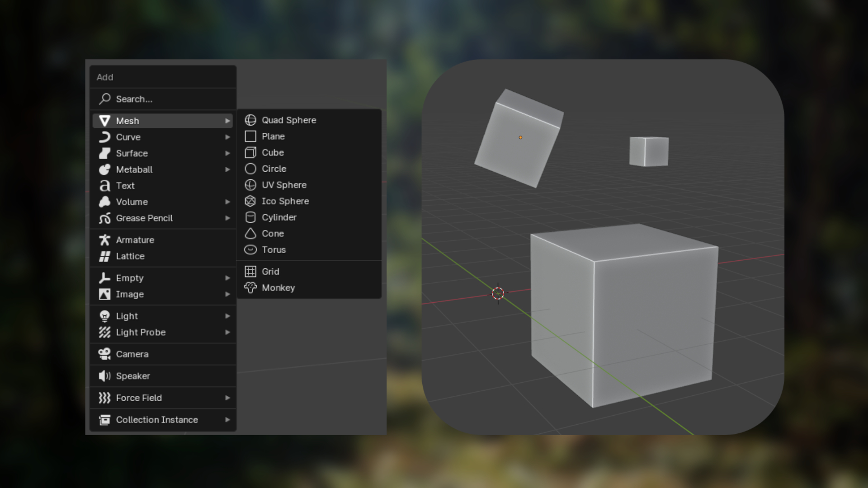Click the Image icon
This screenshot has height=488, width=868.
point(104,294)
